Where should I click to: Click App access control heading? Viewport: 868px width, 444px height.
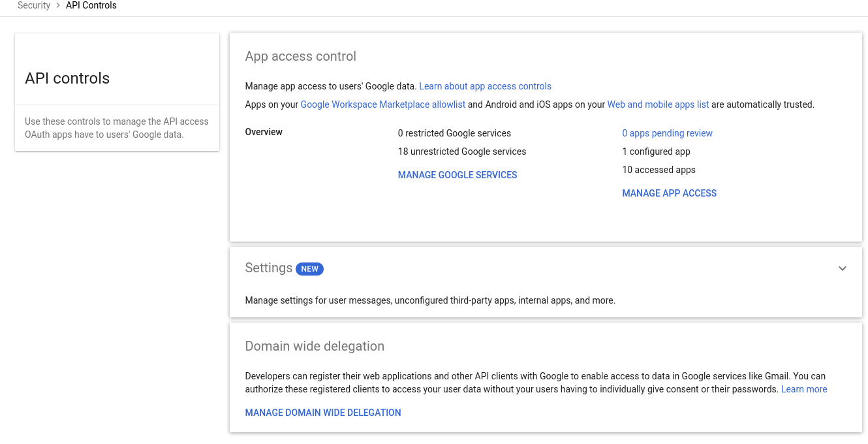point(301,56)
